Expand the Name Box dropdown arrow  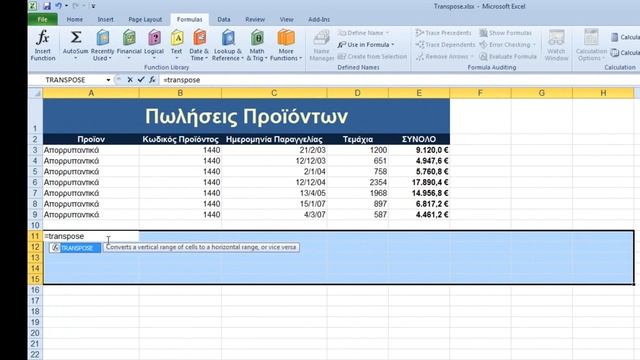[108, 80]
